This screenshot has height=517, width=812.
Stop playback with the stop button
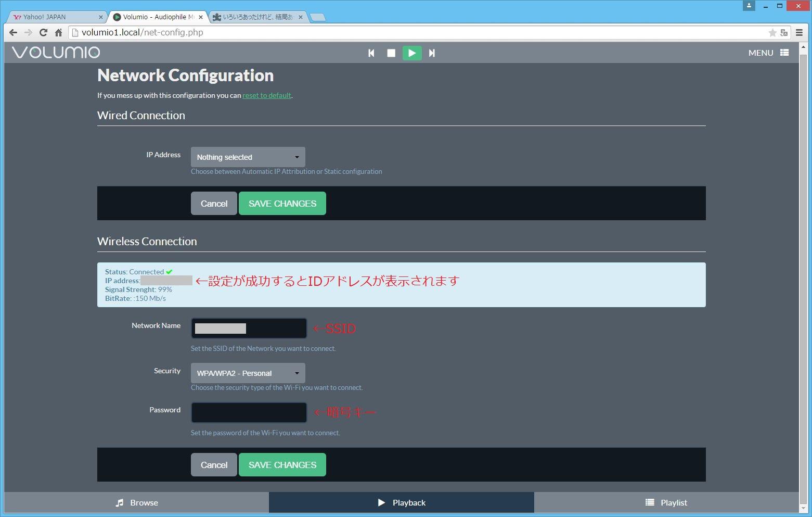tap(391, 53)
